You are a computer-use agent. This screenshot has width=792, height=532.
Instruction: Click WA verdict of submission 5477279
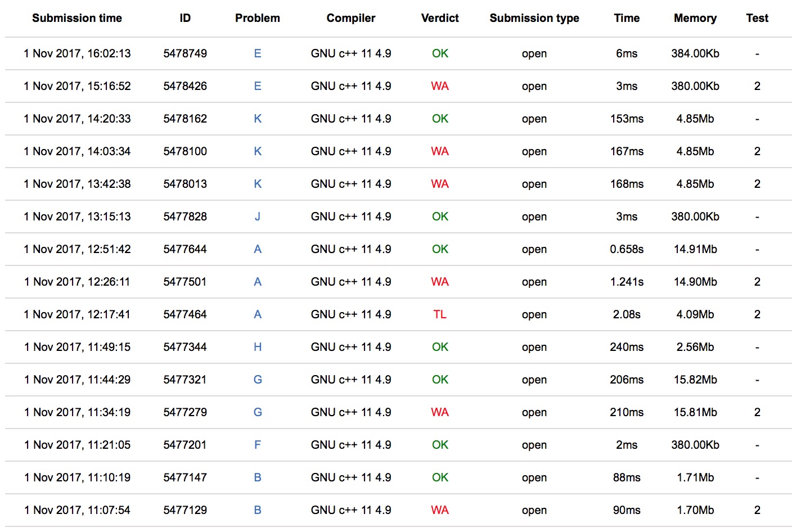point(440,412)
